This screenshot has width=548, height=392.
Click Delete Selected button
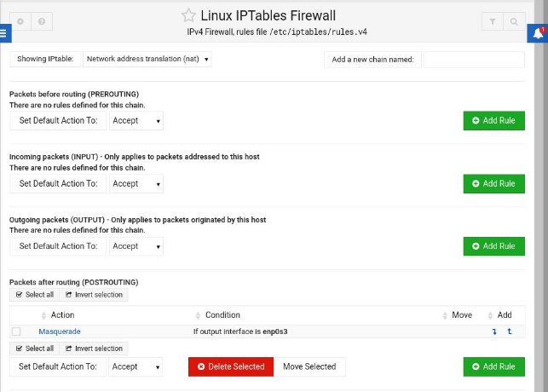231,366
